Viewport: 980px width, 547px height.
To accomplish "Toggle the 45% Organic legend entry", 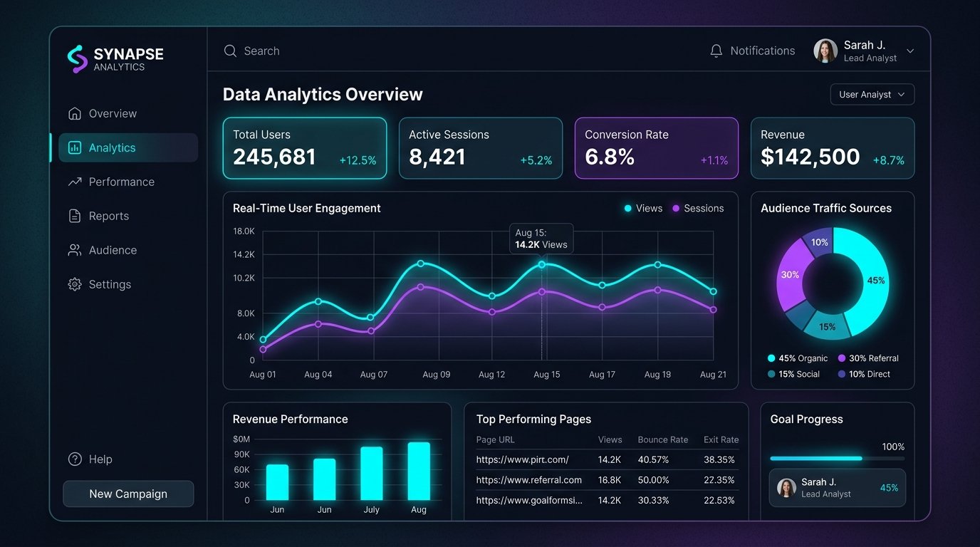I will [798, 358].
